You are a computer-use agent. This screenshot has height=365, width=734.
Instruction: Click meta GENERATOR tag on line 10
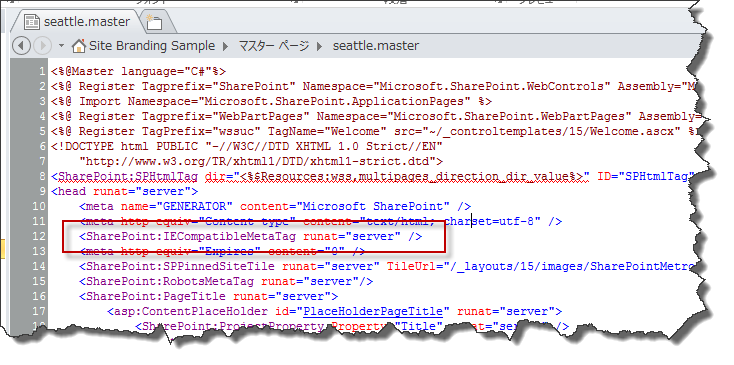[275, 206]
